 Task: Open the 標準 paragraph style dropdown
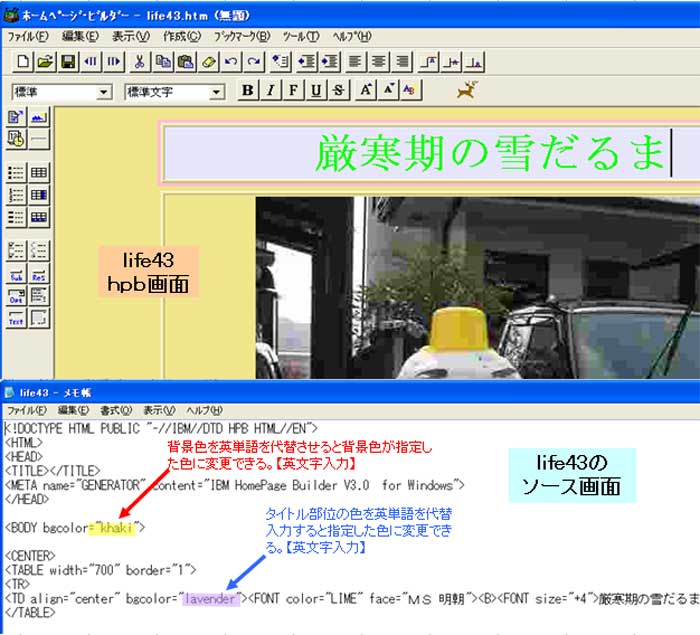coord(104,92)
